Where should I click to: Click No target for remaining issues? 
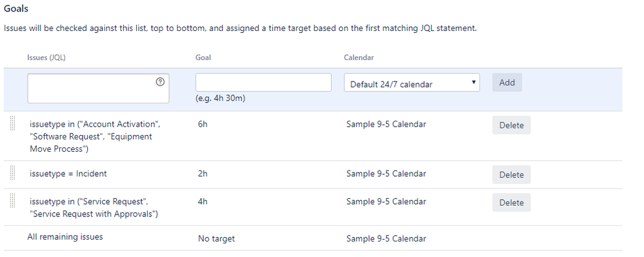click(x=216, y=238)
